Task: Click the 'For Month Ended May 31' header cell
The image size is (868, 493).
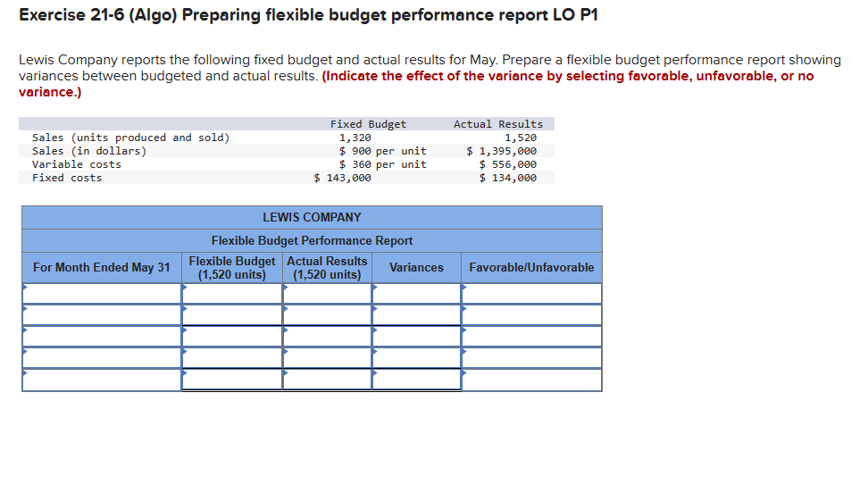Action: point(101,268)
